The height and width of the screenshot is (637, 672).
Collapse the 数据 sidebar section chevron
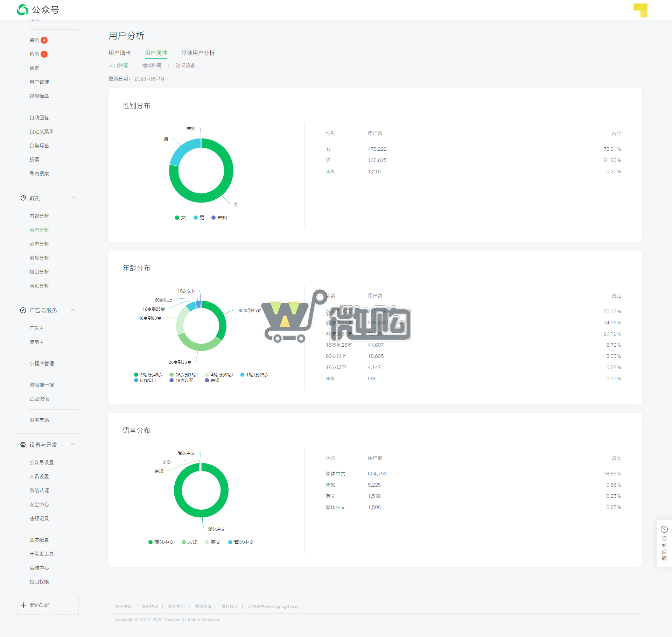73,198
